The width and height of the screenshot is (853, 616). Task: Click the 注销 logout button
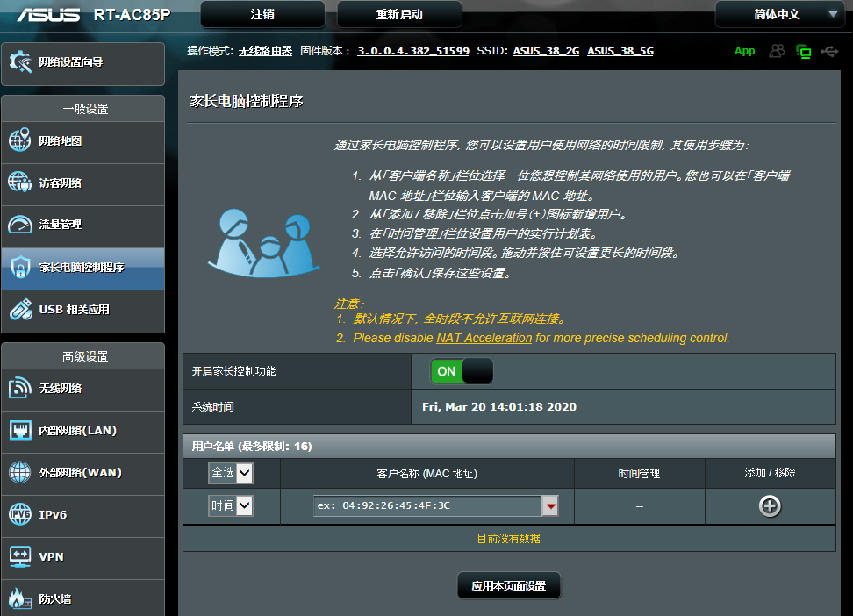[x=262, y=14]
